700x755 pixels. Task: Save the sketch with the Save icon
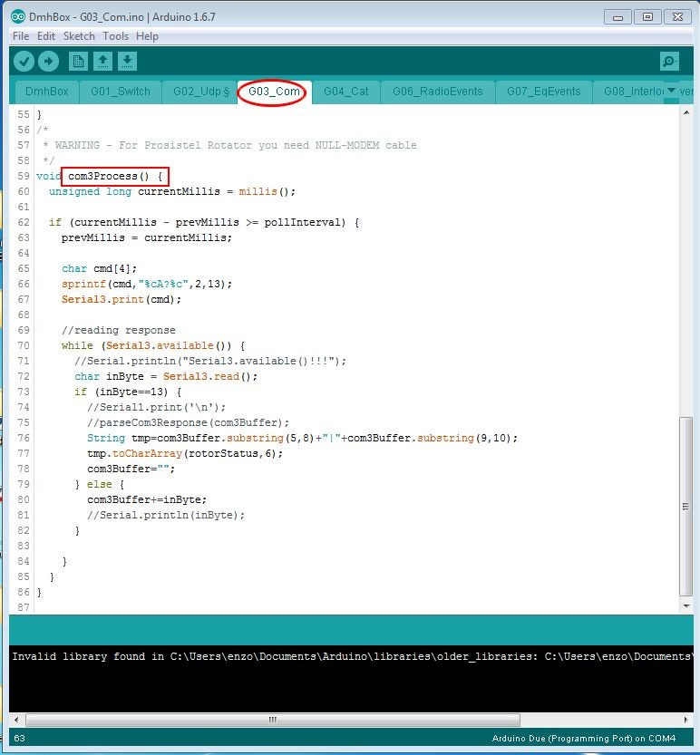coord(127,61)
